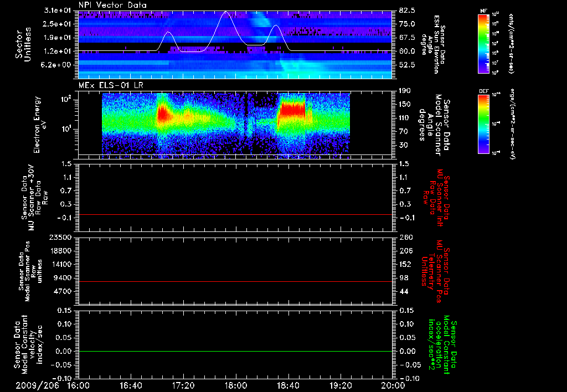Click the 14100 scanner position axis value
567x392 pixels.
pos(60,264)
